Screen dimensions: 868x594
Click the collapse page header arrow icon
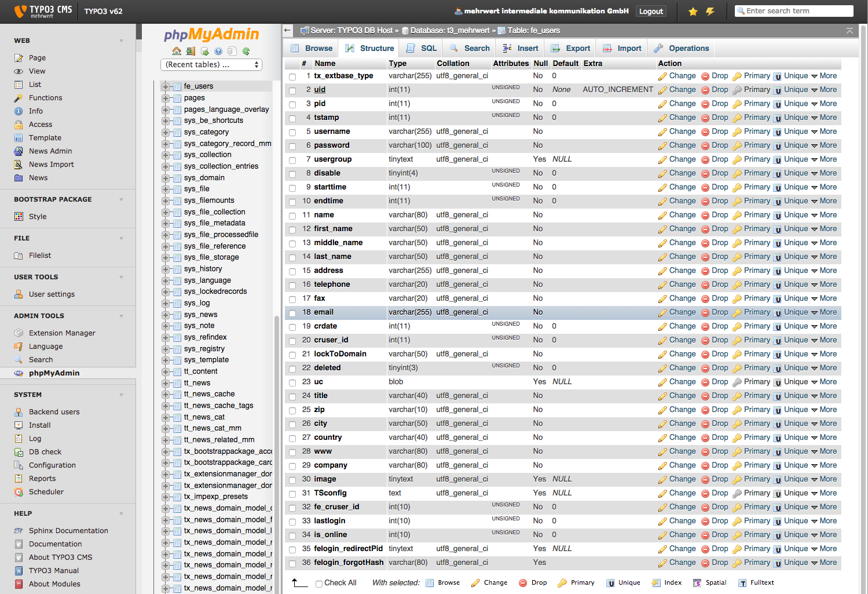[x=849, y=31]
